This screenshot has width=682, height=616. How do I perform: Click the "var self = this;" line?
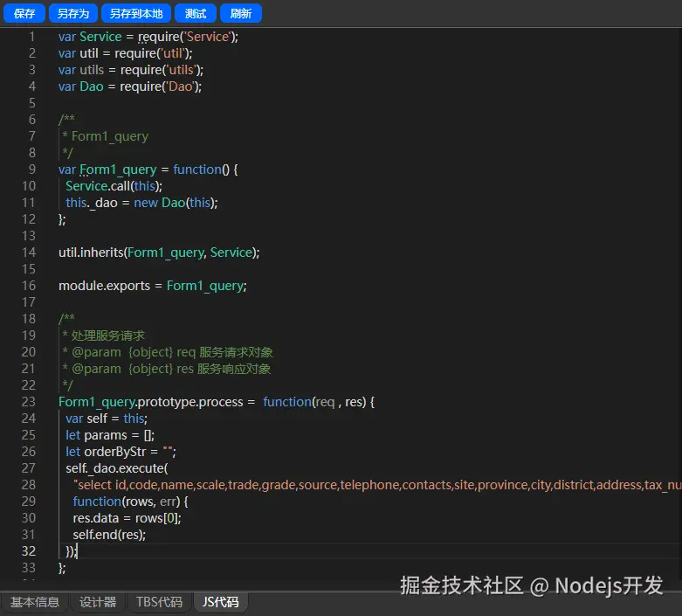click(107, 419)
